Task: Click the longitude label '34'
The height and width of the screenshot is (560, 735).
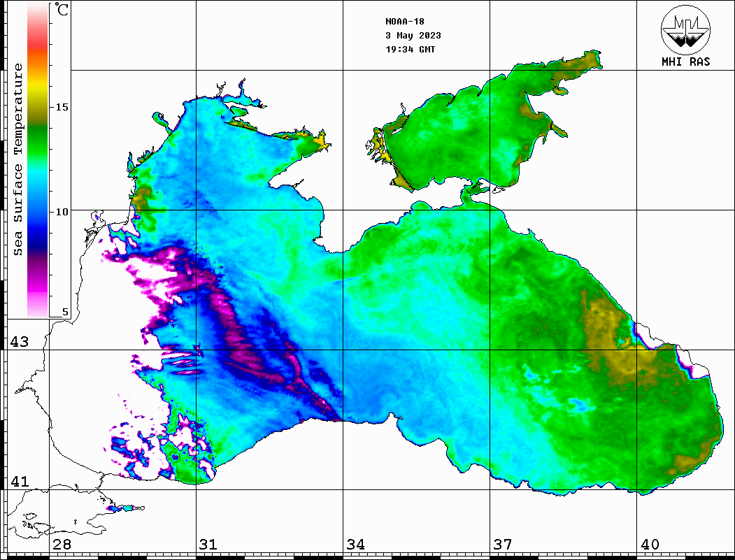Action: click(355, 544)
